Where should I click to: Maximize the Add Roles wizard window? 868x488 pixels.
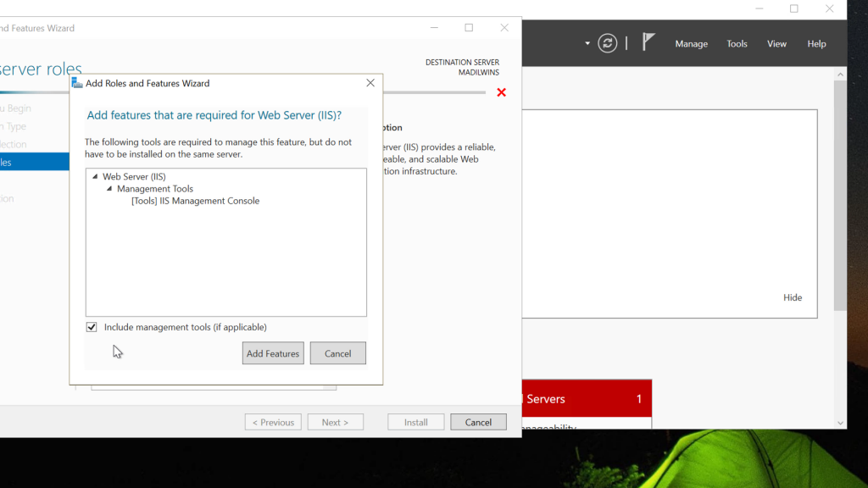pos(469,28)
